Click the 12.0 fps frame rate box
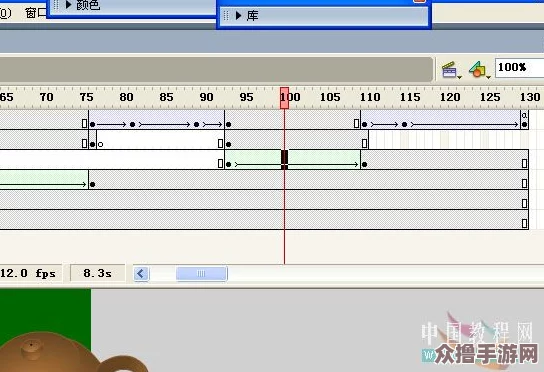 (x=28, y=273)
